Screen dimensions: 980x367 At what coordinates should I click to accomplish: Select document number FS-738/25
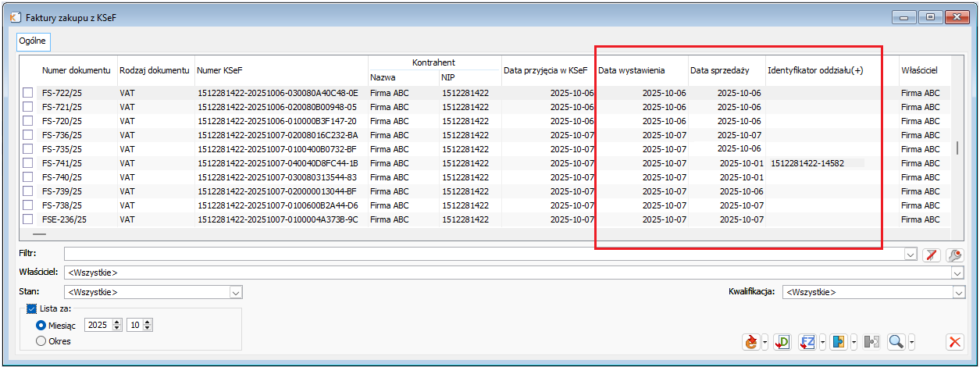click(62, 205)
